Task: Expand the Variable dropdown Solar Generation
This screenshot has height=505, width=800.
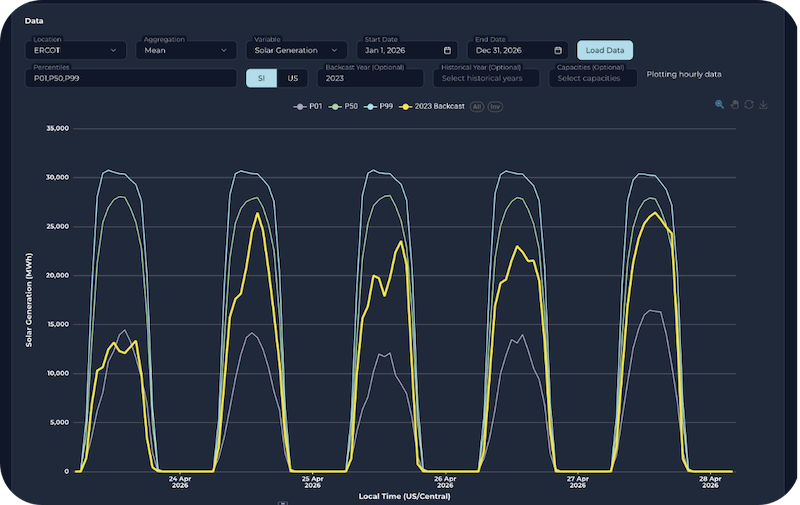Action: [297, 50]
